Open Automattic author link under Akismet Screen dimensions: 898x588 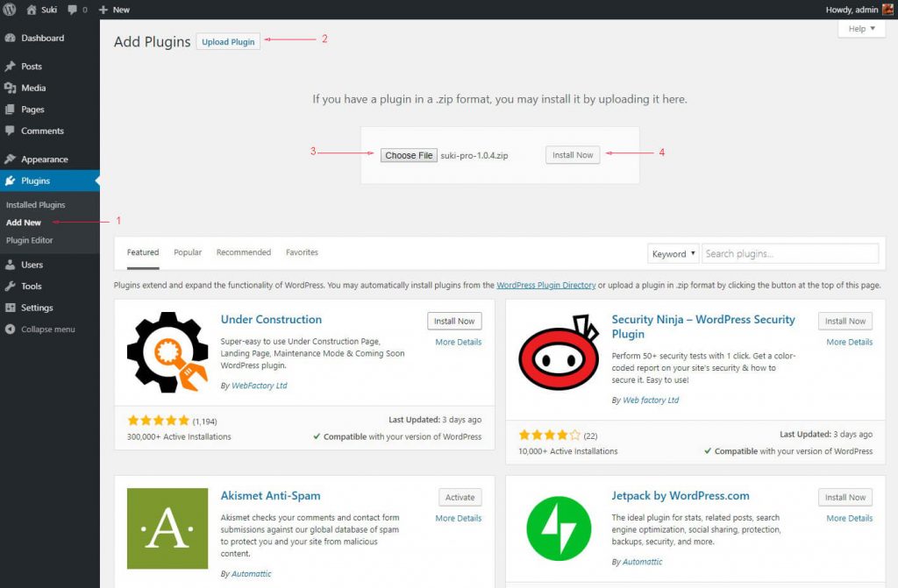(252, 574)
